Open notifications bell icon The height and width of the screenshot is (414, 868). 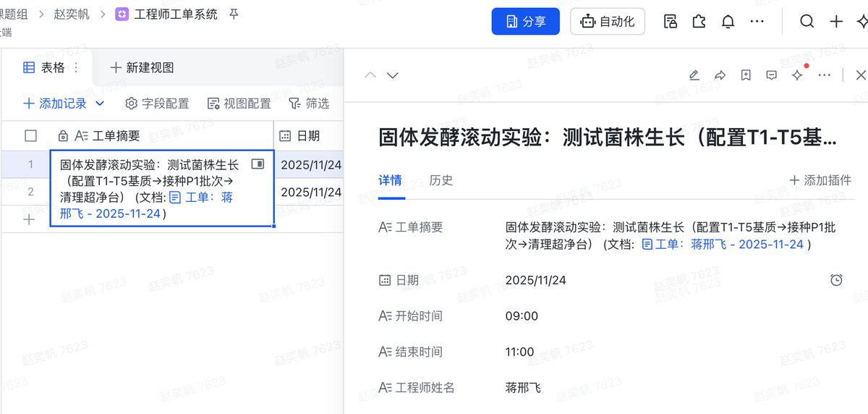(x=728, y=22)
